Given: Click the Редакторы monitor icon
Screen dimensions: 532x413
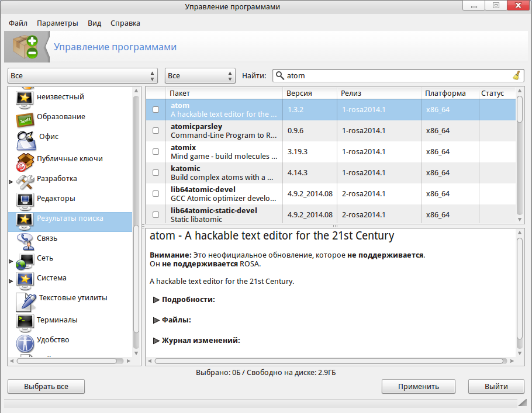Looking at the screenshot, I should pyautogui.click(x=25, y=199).
